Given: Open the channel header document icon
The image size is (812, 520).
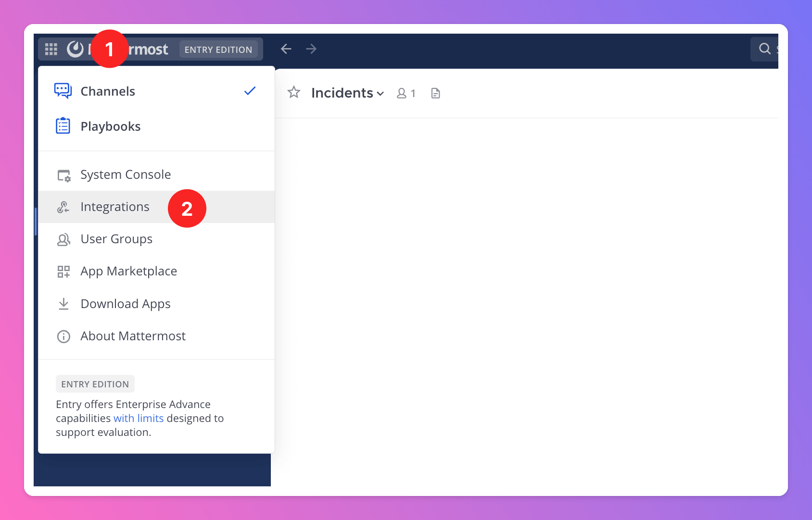Looking at the screenshot, I should (435, 93).
